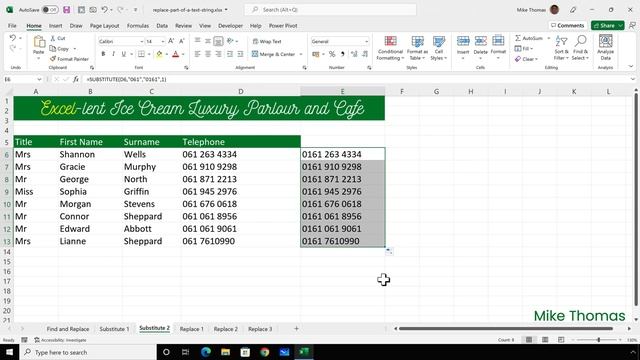Click the Search (Alt+Q) box

pos(330,9)
